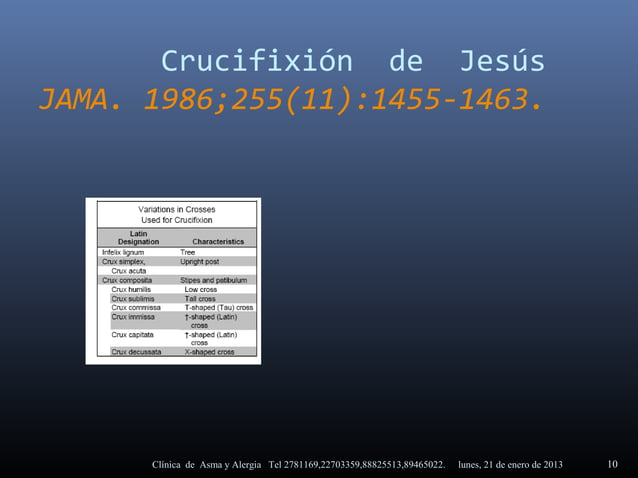Click the 'Latin Designation' column header
The width and height of the screenshot is (638, 478).
[138, 238]
